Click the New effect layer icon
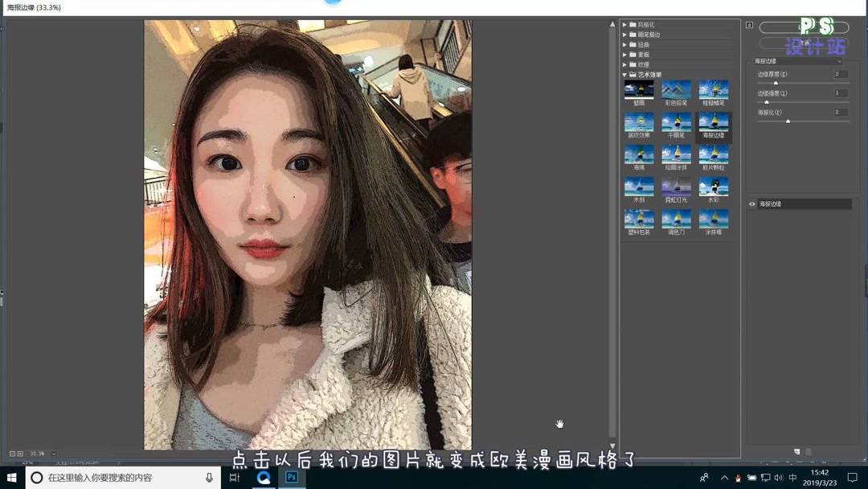Viewport: 868px width, 489px height. (x=797, y=452)
